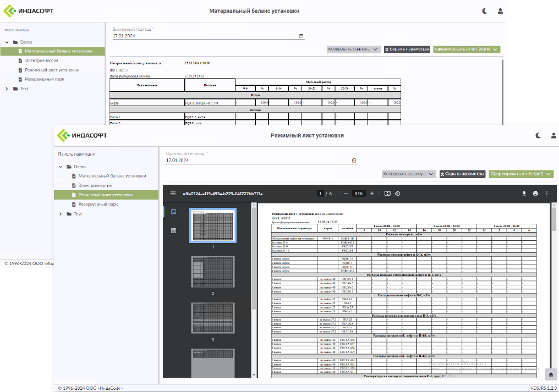
Task: Rotate the PDF counterclockwise
Action: tap(397, 194)
